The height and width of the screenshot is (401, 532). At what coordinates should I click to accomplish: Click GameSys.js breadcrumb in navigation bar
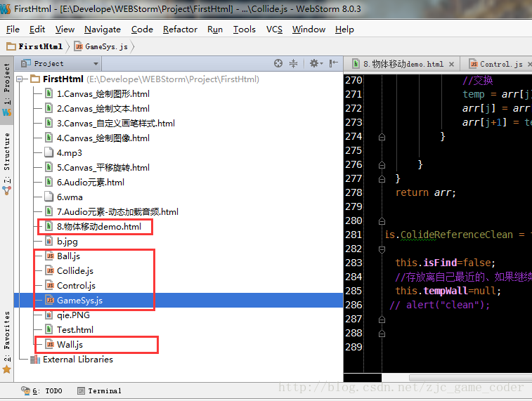point(101,46)
